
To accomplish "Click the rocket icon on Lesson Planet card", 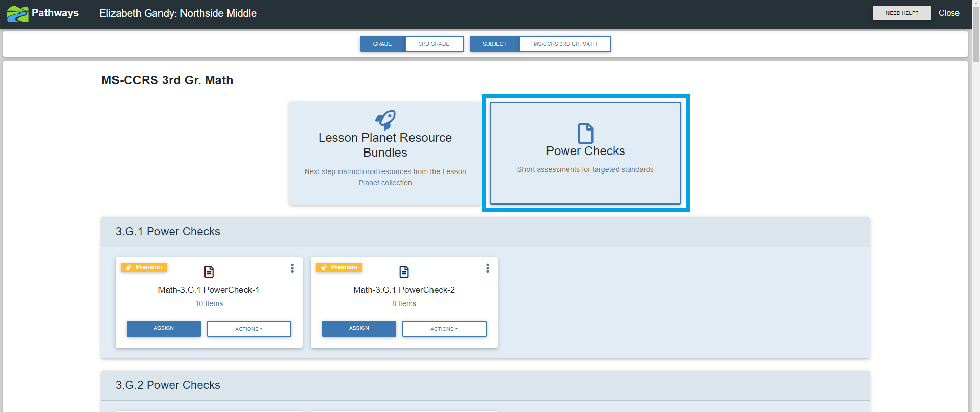I will [385, 120].
